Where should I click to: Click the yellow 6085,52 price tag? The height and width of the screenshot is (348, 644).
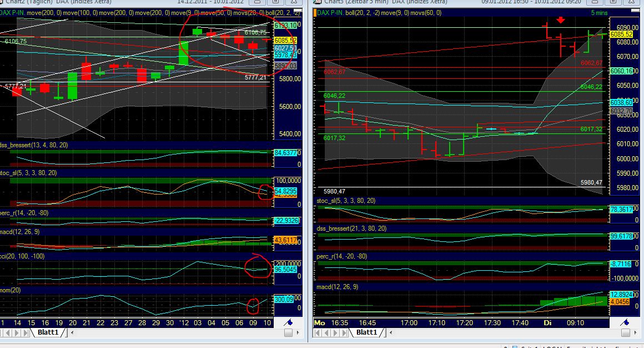[286, 41]
